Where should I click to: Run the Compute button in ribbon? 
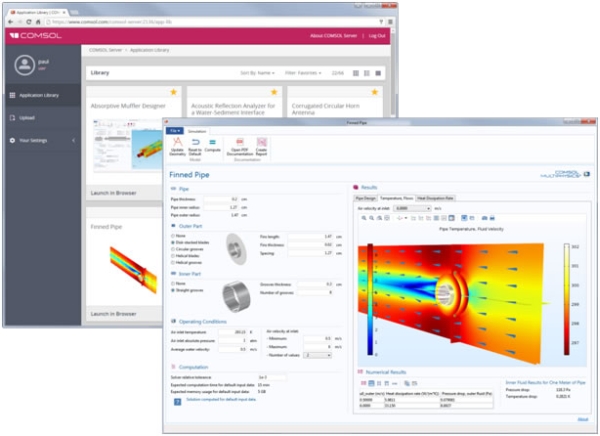coord(213,148)
